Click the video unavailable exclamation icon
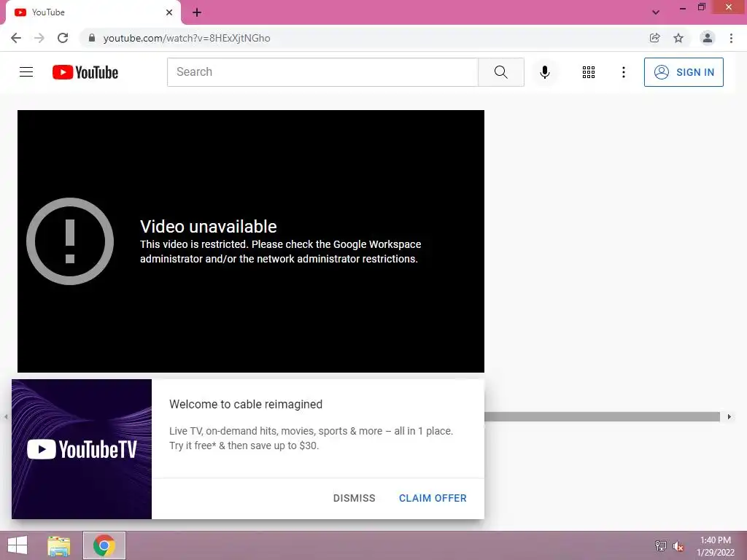Viewport: 747px width, 560px height. coord(70,241)
